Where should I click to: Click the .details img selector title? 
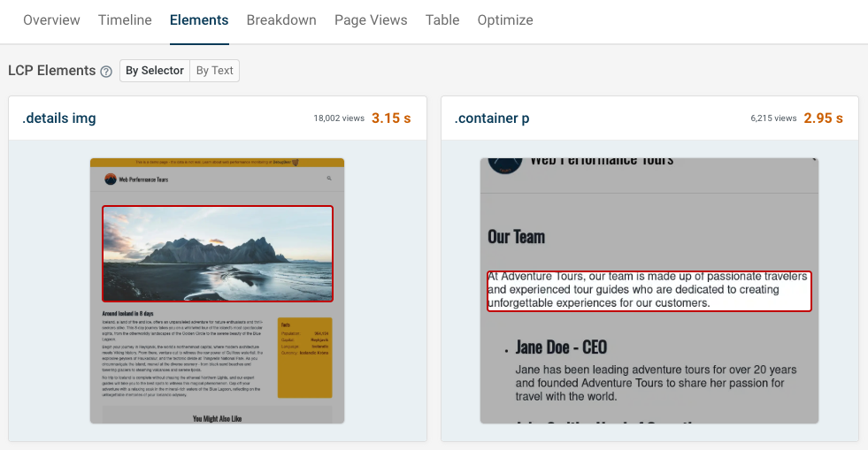(x=59, y=118)
